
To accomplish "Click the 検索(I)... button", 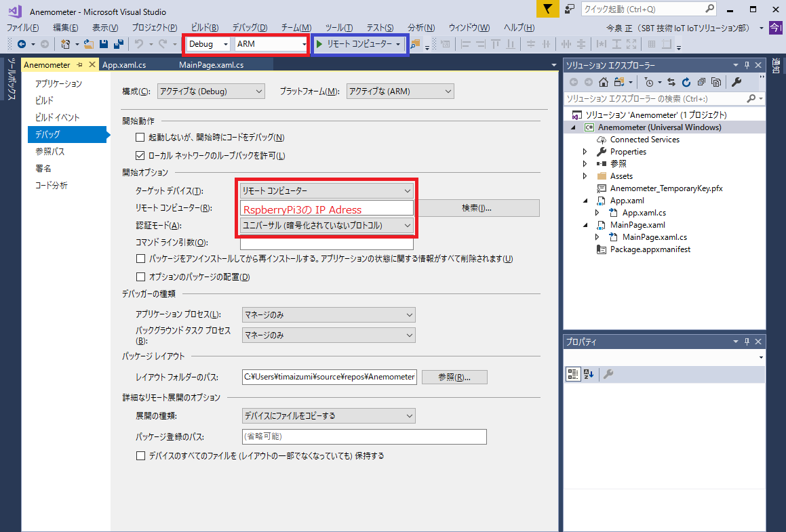I will [476, 208].
